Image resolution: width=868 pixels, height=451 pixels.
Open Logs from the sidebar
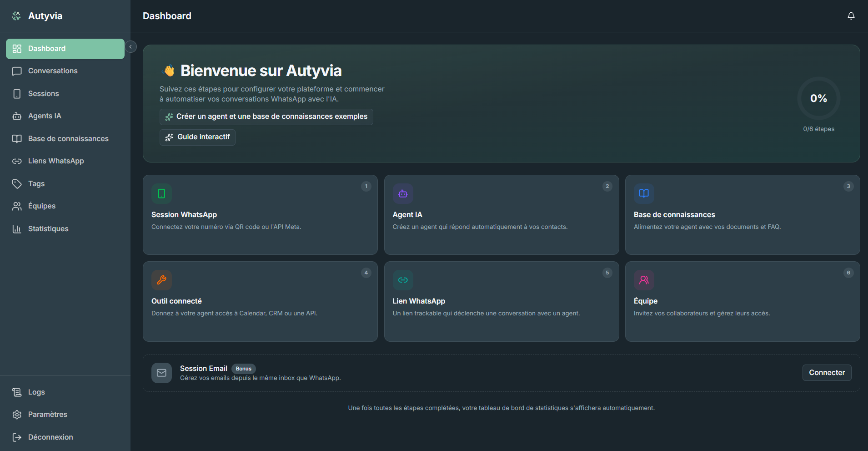[65, 392]
